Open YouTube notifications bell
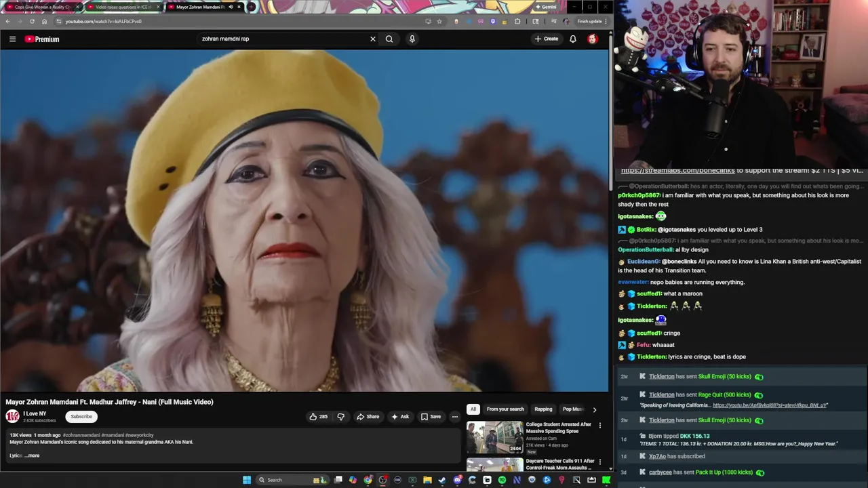The image size is (868, 488). [x=573, y=39]
